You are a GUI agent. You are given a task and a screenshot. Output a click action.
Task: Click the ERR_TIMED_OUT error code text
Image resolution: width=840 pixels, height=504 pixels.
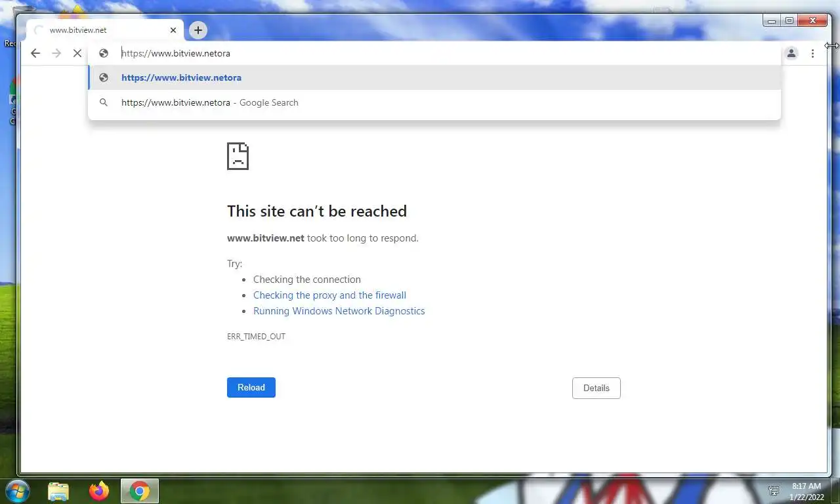tap(256, 336)
